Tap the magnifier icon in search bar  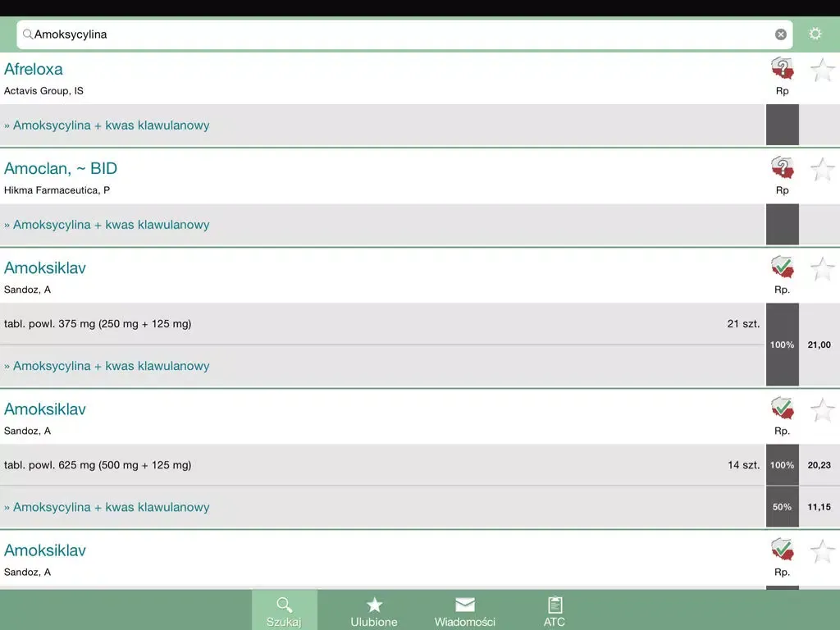27,34
